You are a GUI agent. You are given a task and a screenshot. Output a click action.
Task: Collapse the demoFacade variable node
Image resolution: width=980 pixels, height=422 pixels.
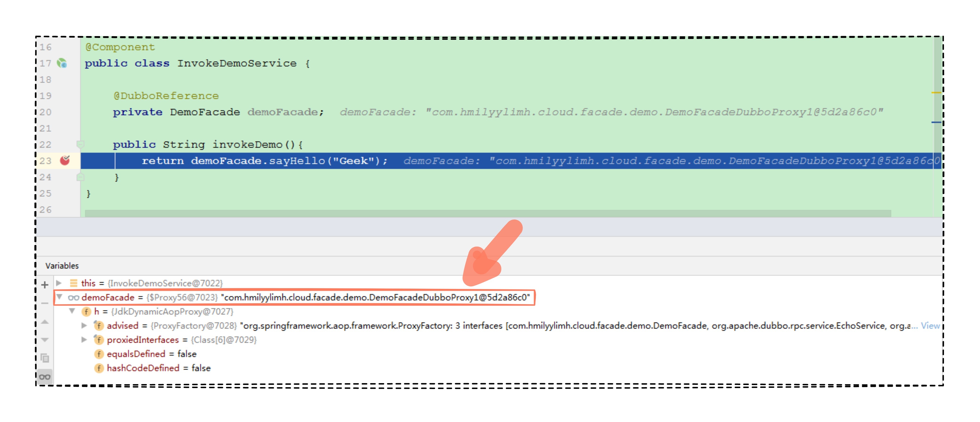coord(59,297)
